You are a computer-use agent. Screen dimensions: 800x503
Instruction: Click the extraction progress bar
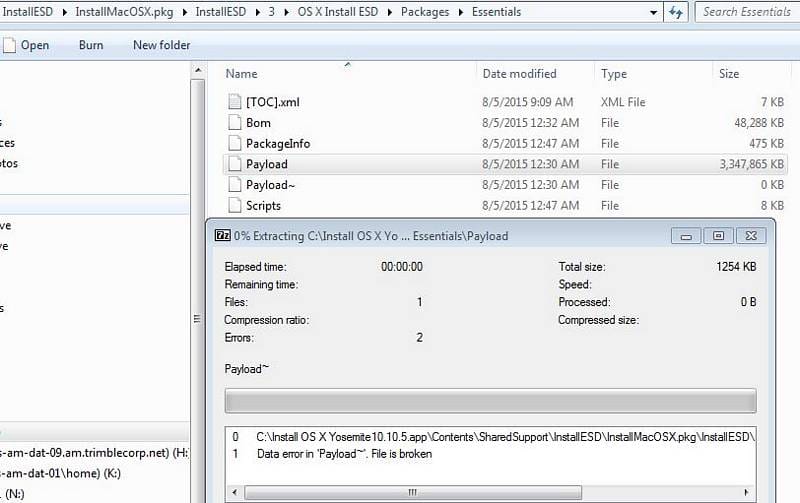pos(490,402)
